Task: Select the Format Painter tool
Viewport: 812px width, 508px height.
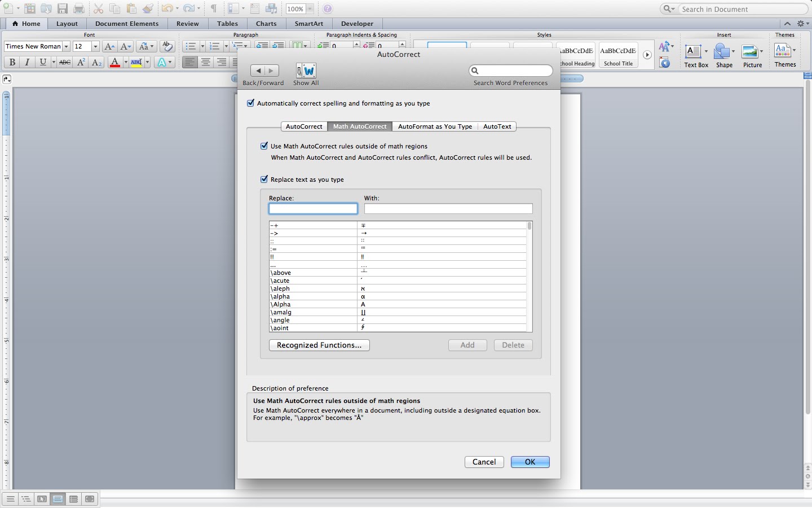Action: (x=148, y=8)
